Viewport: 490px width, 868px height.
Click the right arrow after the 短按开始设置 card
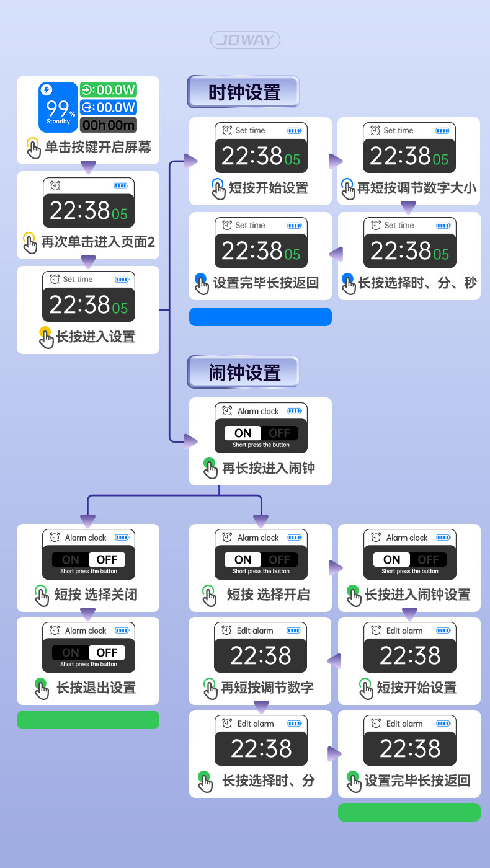[335, 161]
